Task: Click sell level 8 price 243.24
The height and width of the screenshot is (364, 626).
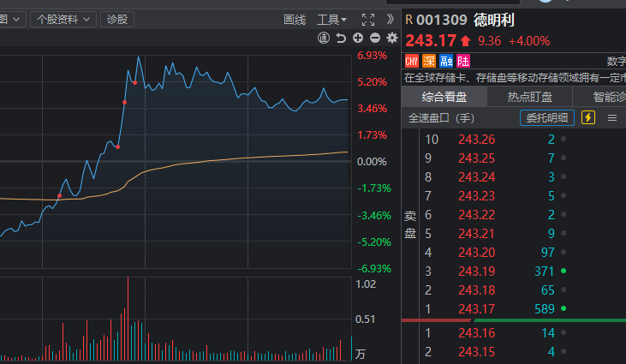Action: pos(477,176)
